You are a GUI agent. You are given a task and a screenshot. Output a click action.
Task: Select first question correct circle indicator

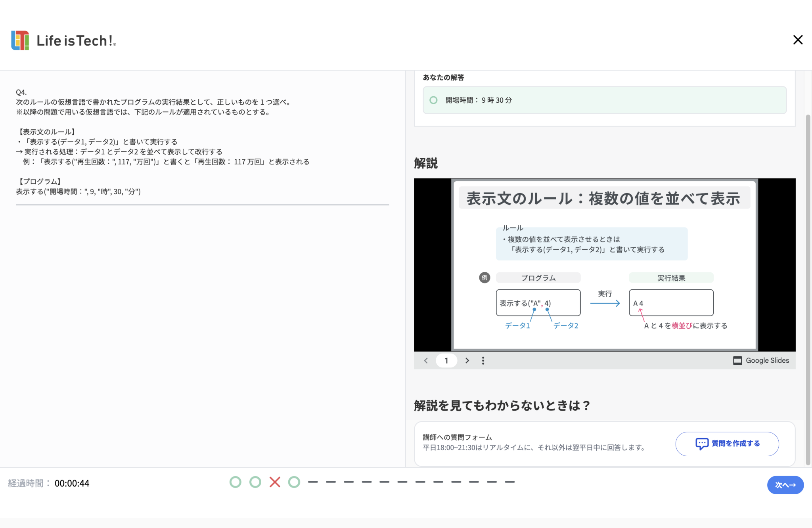point(236,482)
